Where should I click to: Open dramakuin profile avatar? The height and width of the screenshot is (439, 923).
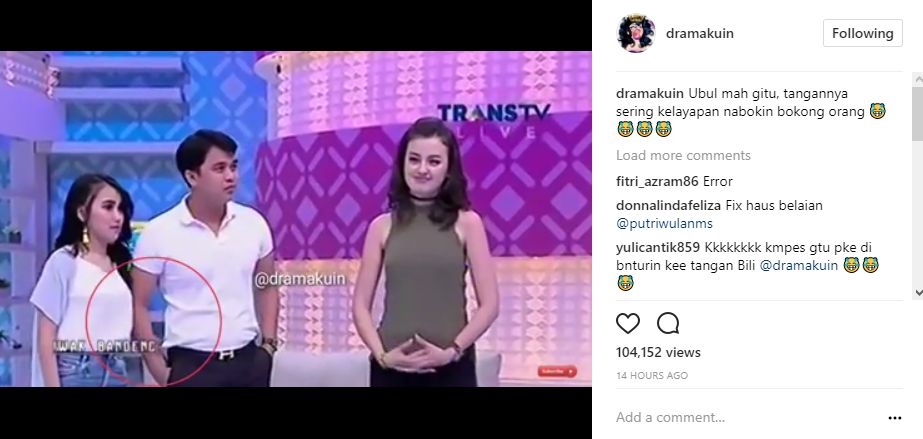tap(636, 34)
